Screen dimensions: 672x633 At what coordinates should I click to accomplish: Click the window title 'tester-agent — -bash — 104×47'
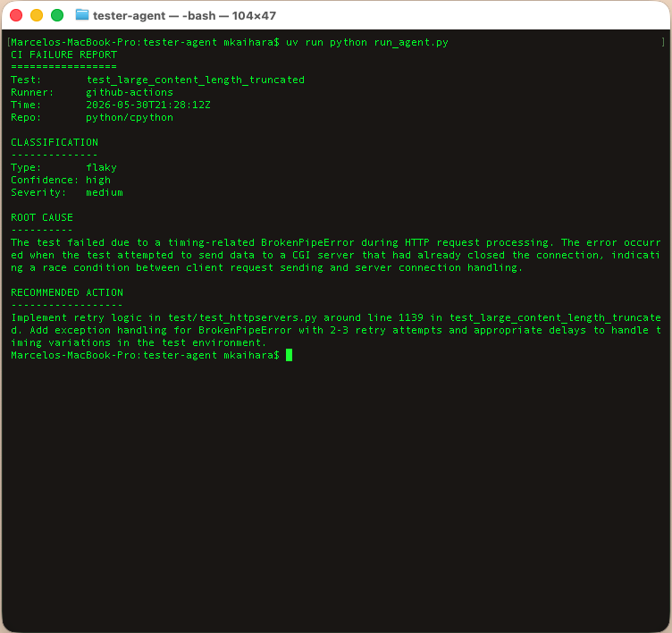pos(184,16)
